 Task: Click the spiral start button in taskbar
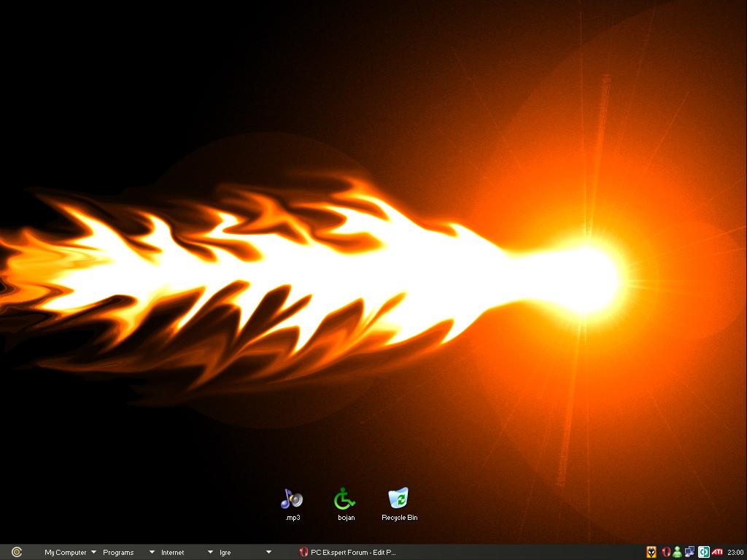[16, 552]
